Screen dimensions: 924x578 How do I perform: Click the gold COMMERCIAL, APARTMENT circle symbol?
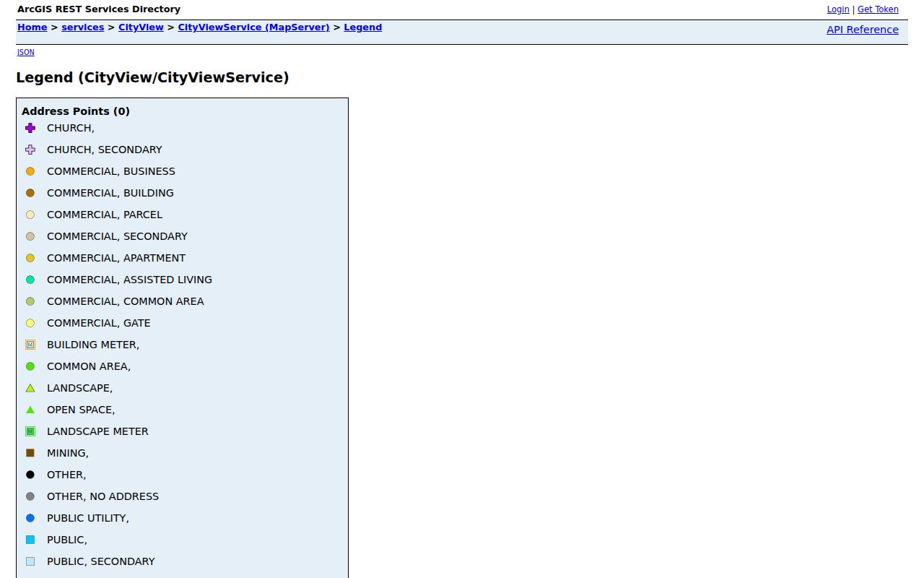[x=30, y=258]
